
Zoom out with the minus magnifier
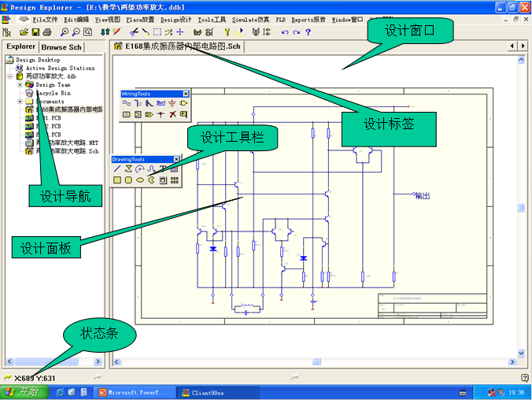pyautogui.click(x=76, y=32)
